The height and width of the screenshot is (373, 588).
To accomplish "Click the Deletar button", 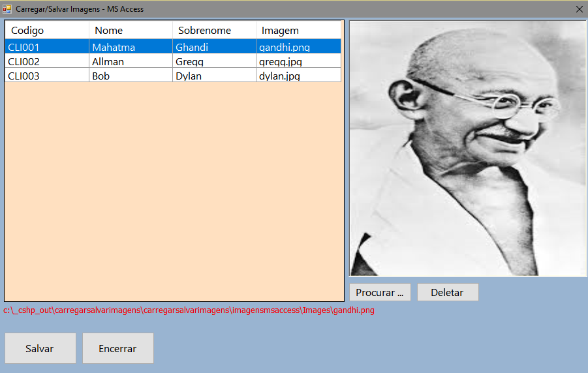I will click(x=448, y=292).
